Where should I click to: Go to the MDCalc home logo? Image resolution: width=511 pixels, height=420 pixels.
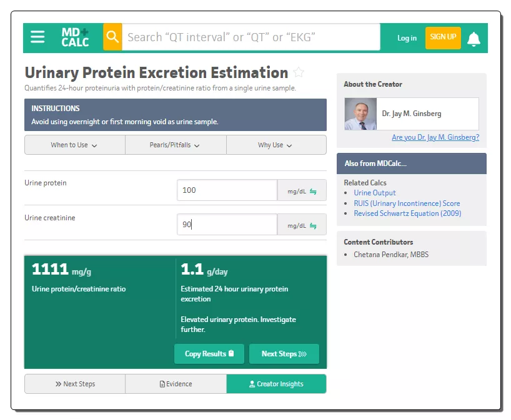[76, 37]
